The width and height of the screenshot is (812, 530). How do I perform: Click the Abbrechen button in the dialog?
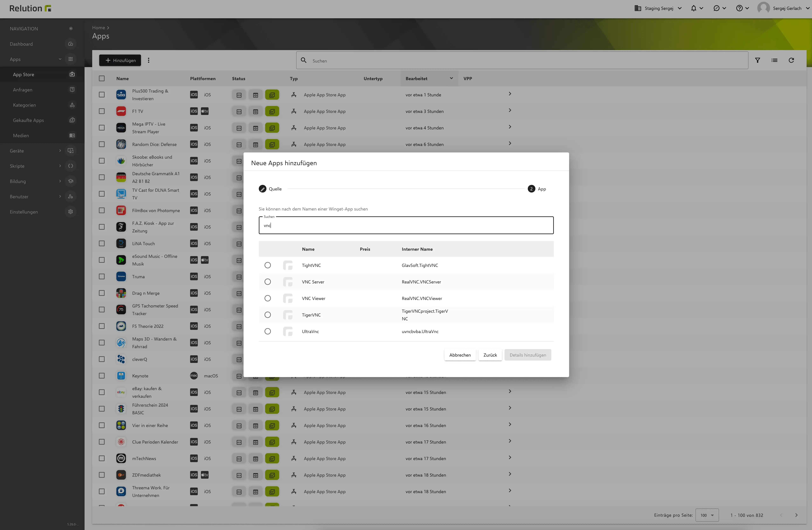click(x=460, y=355)
